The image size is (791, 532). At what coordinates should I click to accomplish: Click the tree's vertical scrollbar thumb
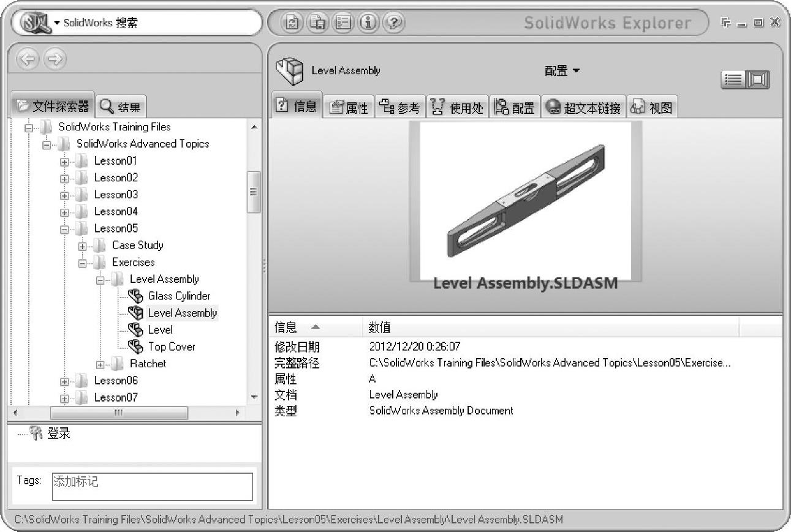pyautogui.click(x=254, y=192)
